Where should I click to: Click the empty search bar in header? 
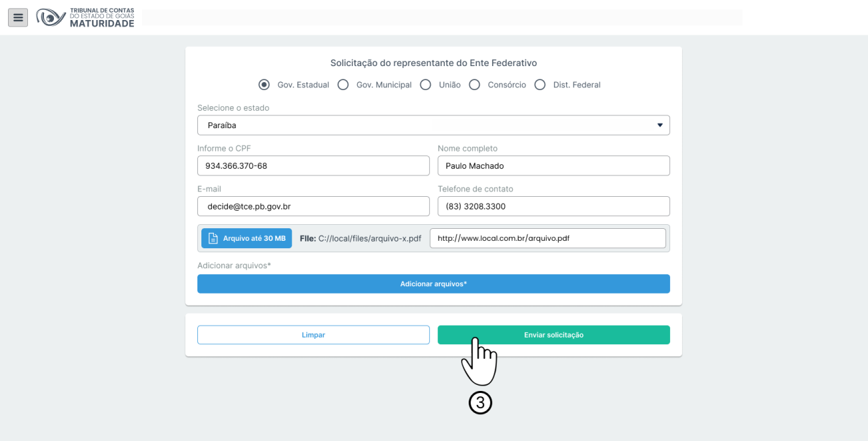441,17
